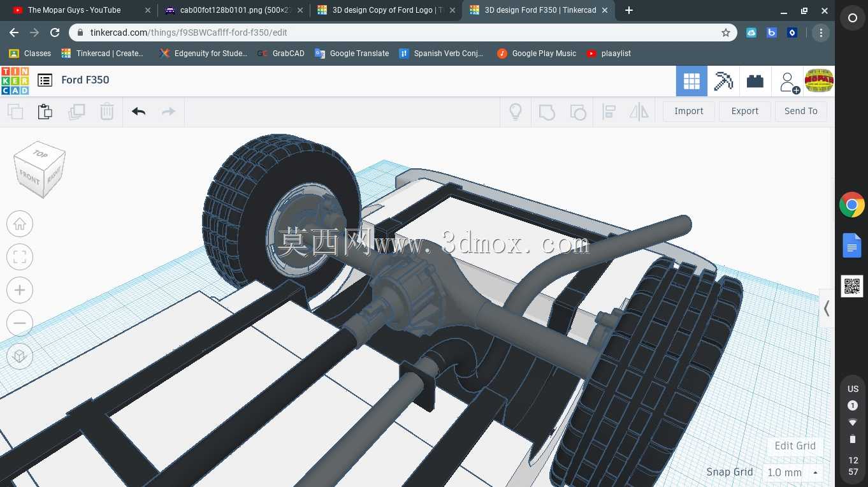Open the Snap Grid 1.0 mm dropdown

pyautogui.click(x=793, y=472)
